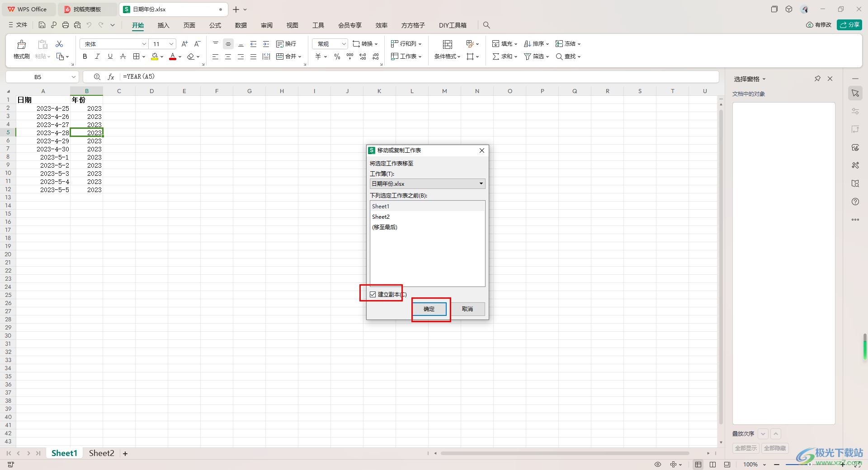Choose the font color swatch
This screenshot has width=868, height=470.
(x=173, y=56)
